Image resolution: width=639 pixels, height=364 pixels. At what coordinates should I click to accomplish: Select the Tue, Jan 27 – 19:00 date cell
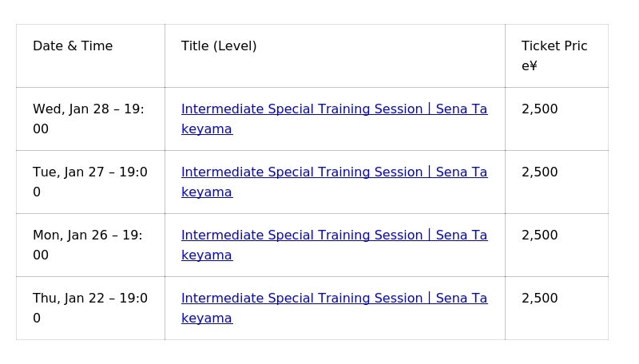[x=89, y=182]
